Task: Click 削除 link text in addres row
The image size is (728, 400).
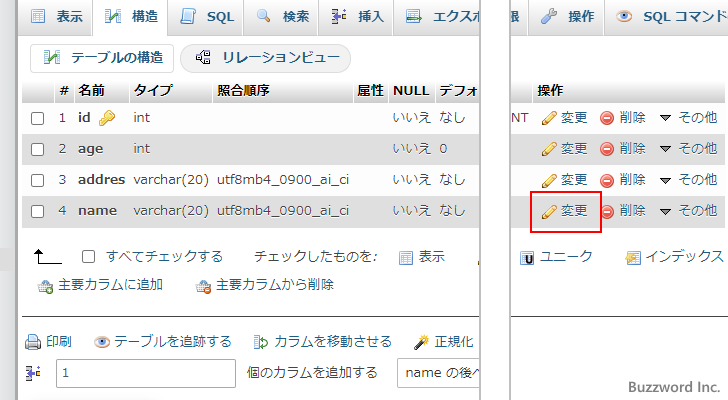Action: pyautogui.click(x=632, y=180)
